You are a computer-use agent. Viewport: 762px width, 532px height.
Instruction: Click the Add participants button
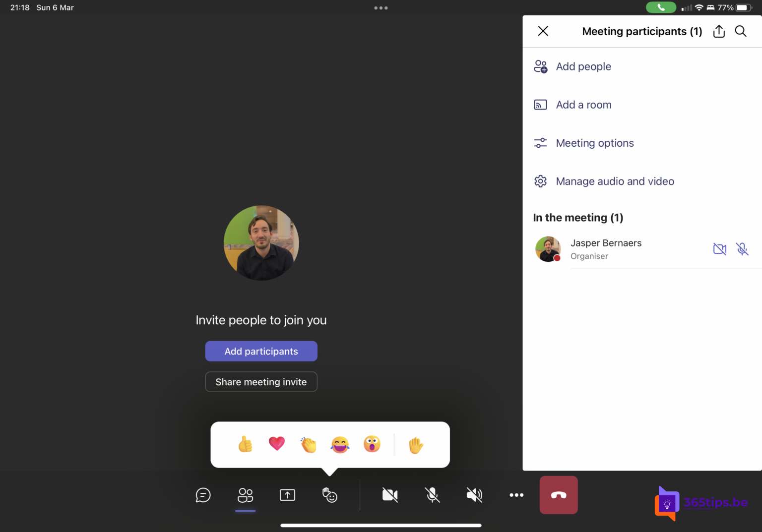coord(261,351)
